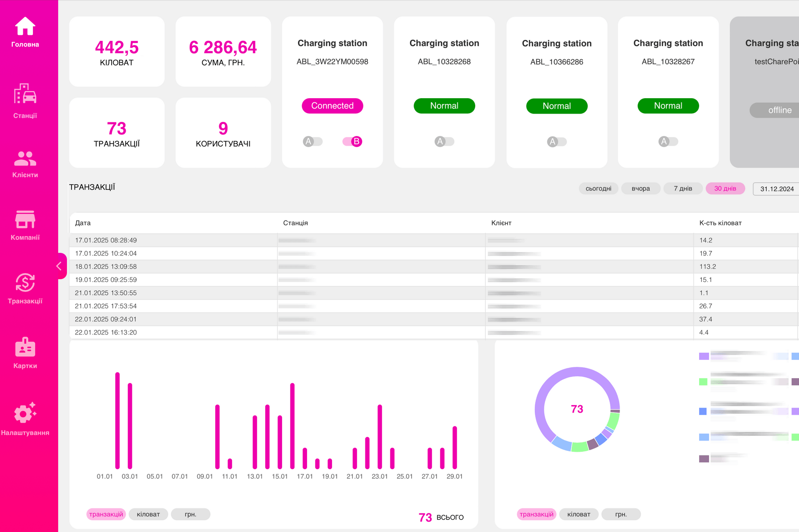Filter transactions by вчора
Viewport: 799px width, 532px height.
(641, 188)
